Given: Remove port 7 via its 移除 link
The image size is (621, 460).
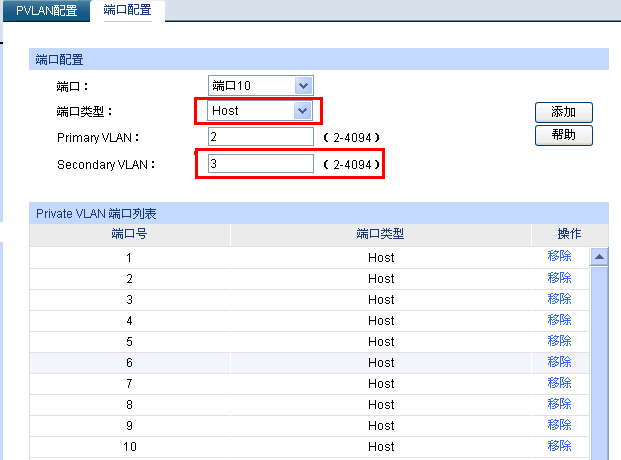Looking at the screenshot, I should 559,383.
